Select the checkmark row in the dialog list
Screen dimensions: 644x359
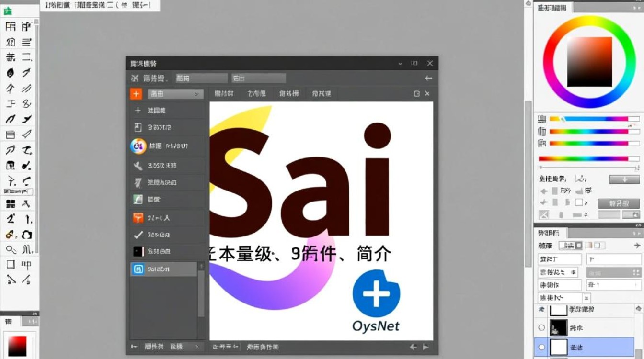pos(167,235)
